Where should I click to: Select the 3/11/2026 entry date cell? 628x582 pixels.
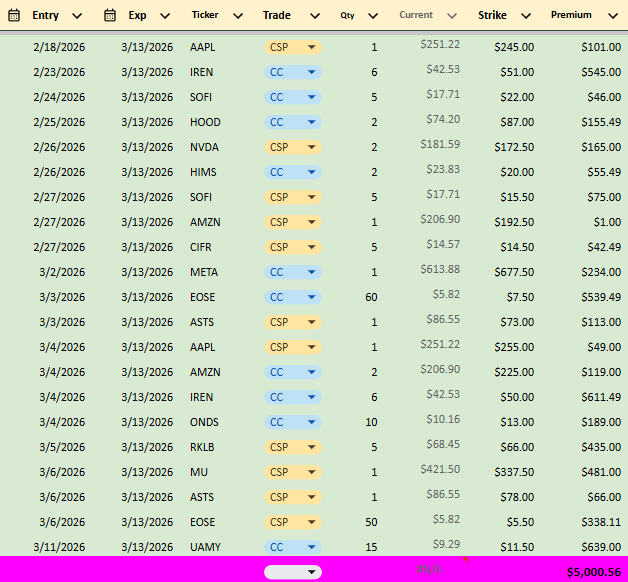pos(59,547)
